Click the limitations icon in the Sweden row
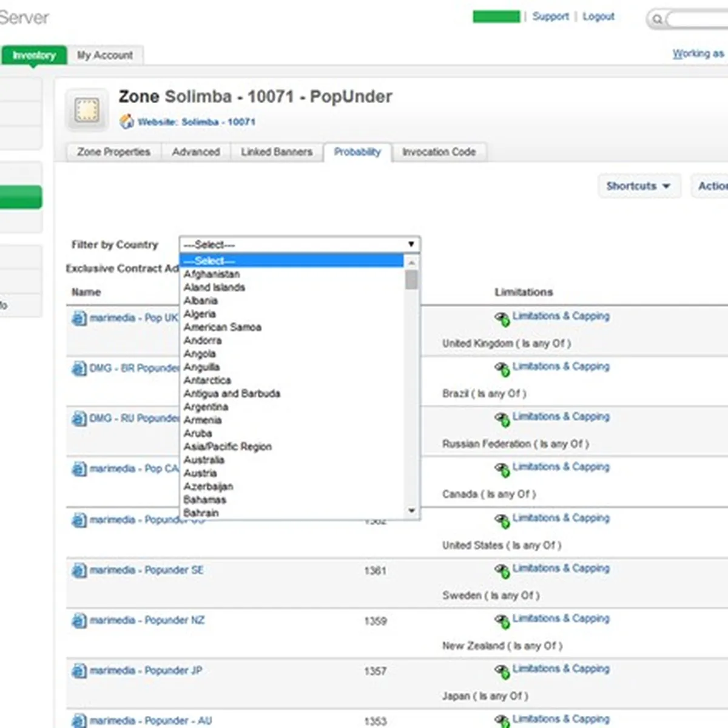 pyautogui.click(x=502, y=570)
